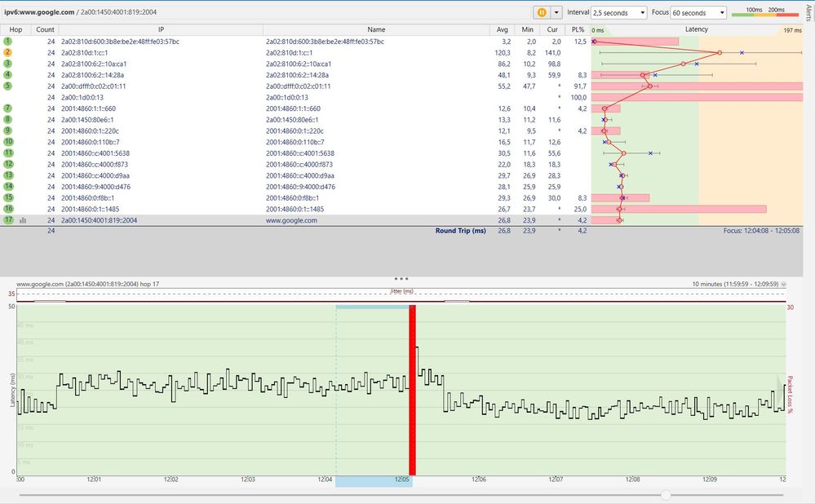Select hop 16 circle icon
The height and width of the screenshot is (504, 815).
tap(8, 209)
